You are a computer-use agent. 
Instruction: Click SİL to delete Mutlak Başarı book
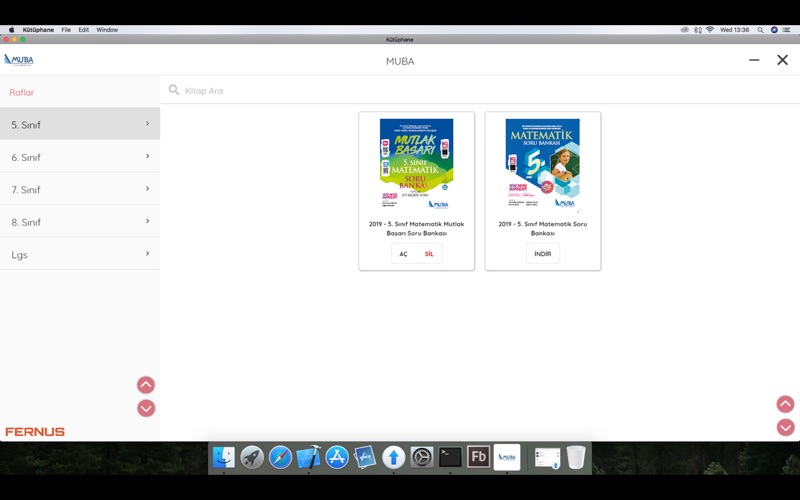(429, 254)
